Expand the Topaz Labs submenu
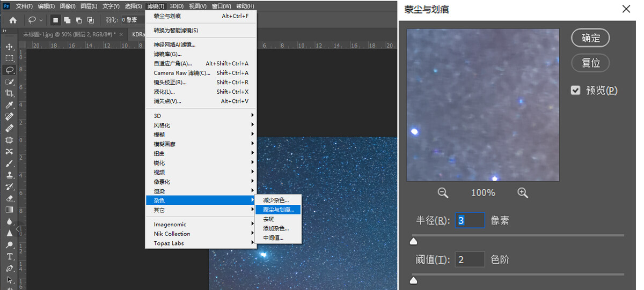644x290 pixels. [201, 243]
